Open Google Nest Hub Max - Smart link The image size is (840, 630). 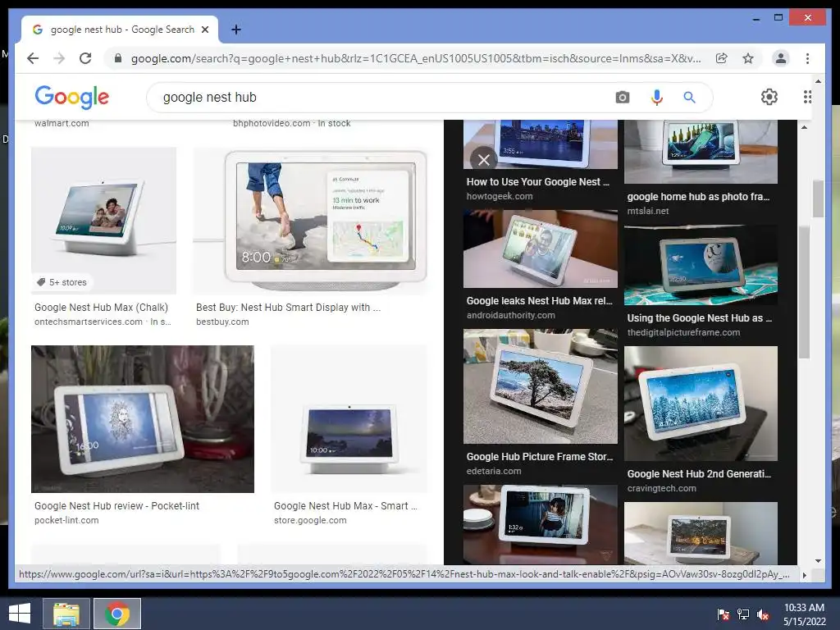(x=345, y=505)
